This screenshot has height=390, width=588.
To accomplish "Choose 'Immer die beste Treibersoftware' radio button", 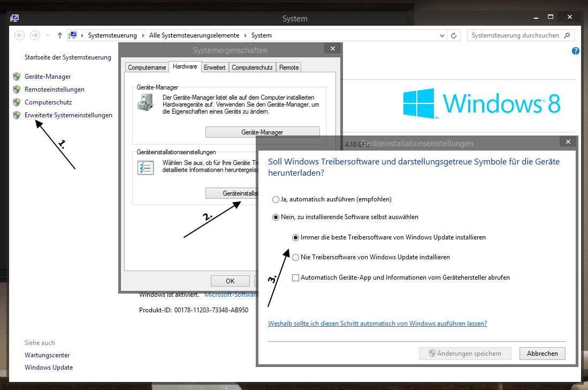I will tap(295, 238).
